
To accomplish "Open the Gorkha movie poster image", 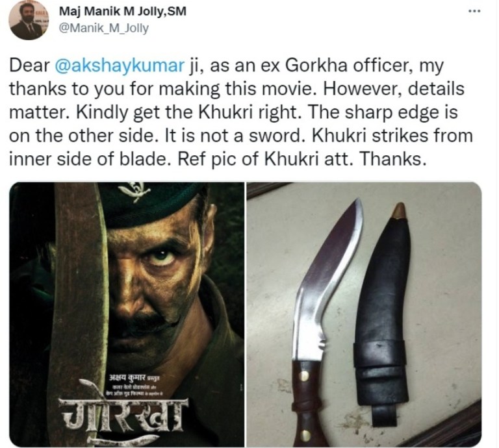I will pos(127,314).
